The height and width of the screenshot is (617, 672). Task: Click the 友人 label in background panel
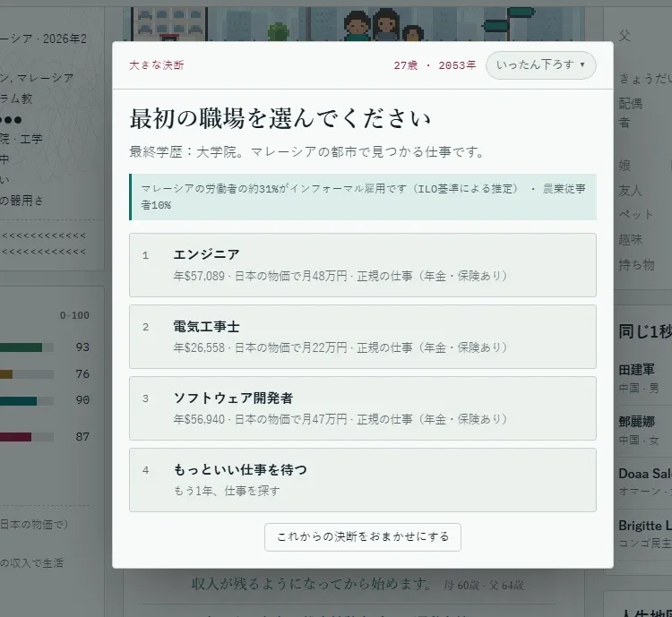(630, 190)
